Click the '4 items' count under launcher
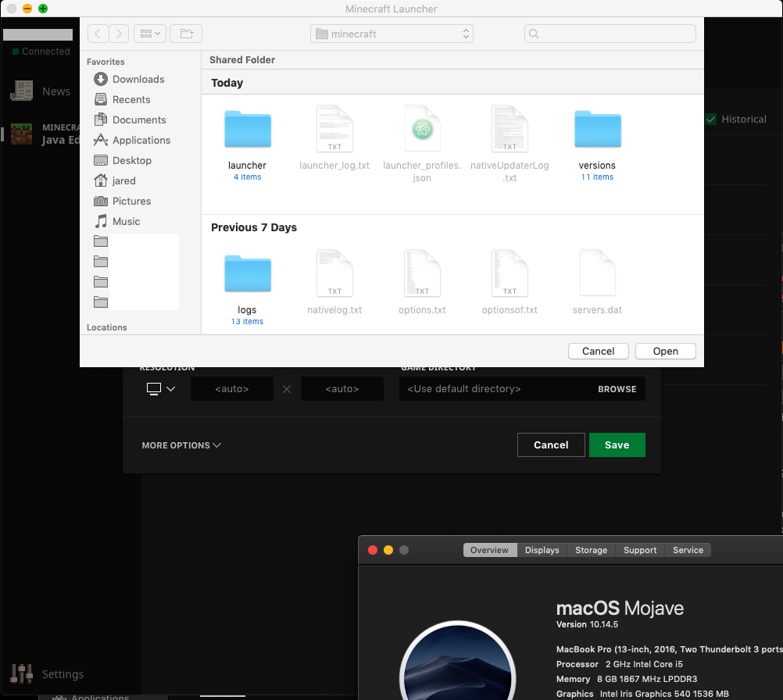Screen dimensions: 783x700 pos(247,177)
